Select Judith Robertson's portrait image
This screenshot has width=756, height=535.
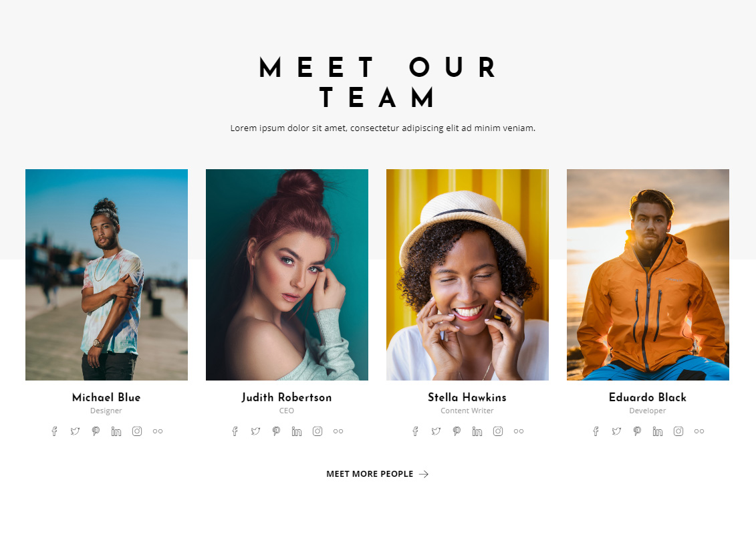point(287,274)
